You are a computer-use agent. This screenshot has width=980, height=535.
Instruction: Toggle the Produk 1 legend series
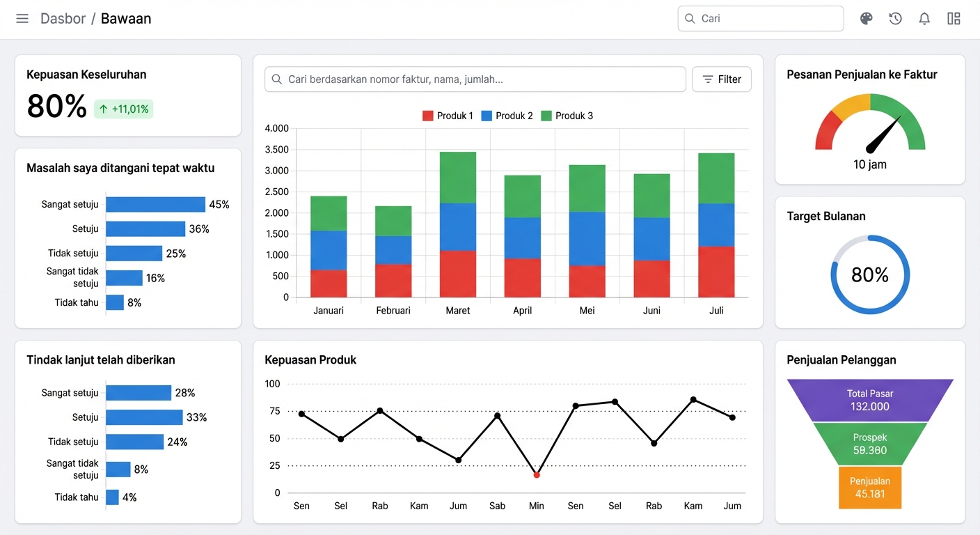point(448,116)
